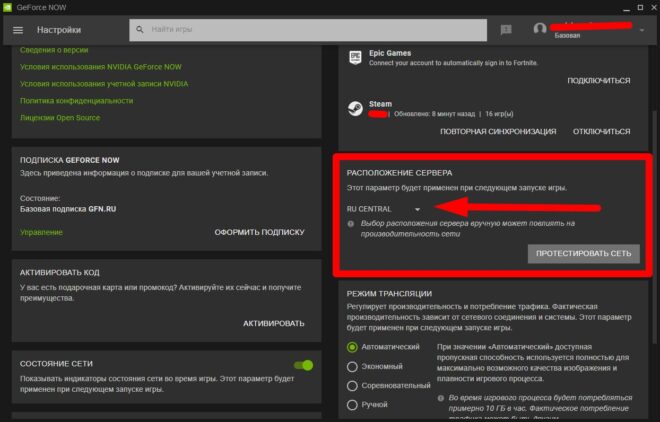Screen dimensions: 660x422
Task: Click ПОВТОРНАЯ СИНХРОНИЗАЦИЯ for Steam
Action: coord(498,131)
